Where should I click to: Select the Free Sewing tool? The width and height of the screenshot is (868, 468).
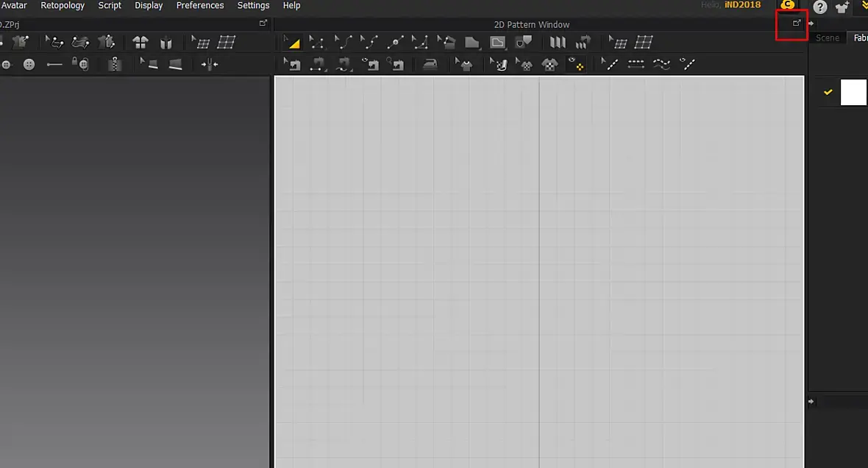pos(344,64)
